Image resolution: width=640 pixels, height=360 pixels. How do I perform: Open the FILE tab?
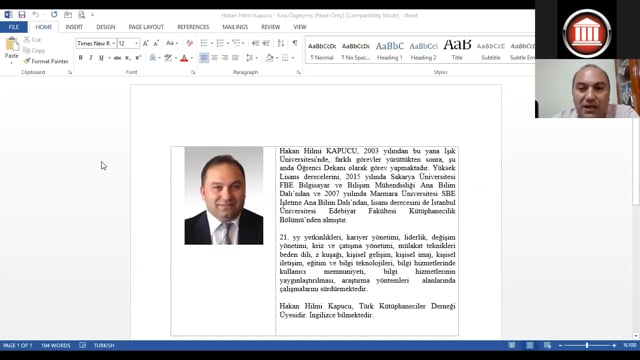click(x=13, y=27)
